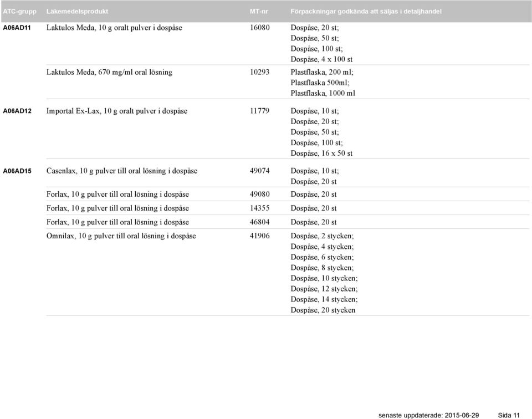Click MT number 46804
The width and height of the screenshot is (532, 419).
pos(260,222)
